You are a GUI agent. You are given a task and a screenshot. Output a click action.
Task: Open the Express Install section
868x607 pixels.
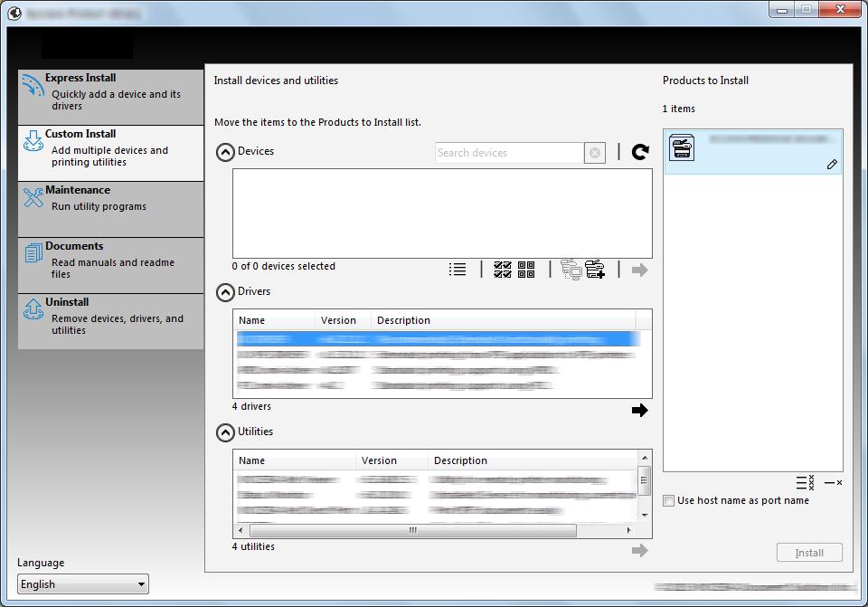coord(110,97)
